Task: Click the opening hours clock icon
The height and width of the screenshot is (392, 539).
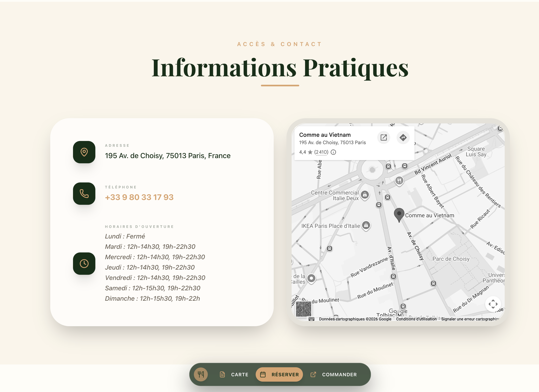Action: click(x=84, y=263)
